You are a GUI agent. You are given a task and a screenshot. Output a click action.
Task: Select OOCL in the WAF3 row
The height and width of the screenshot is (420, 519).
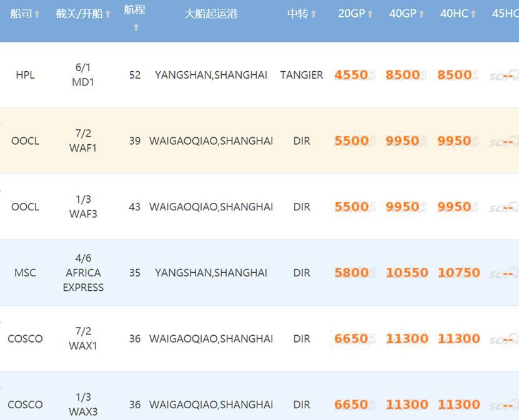(x=25, y=207)
